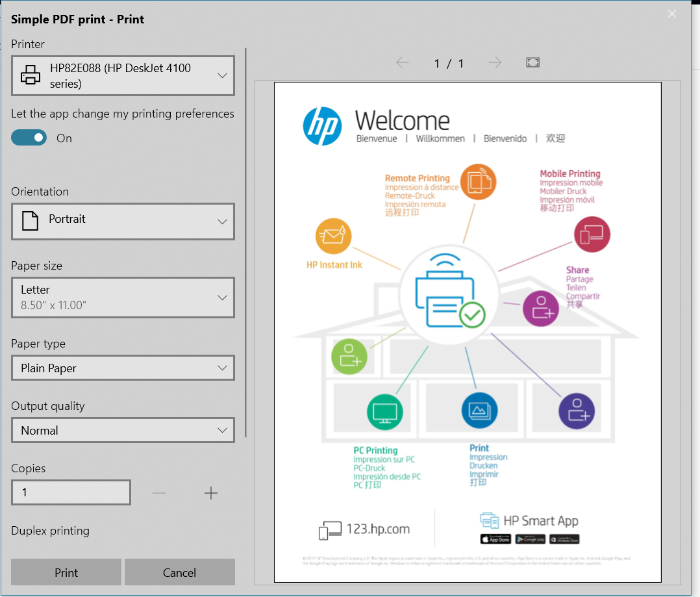Expand the Paper type Plain Paper dropdown

coord(123,368)
